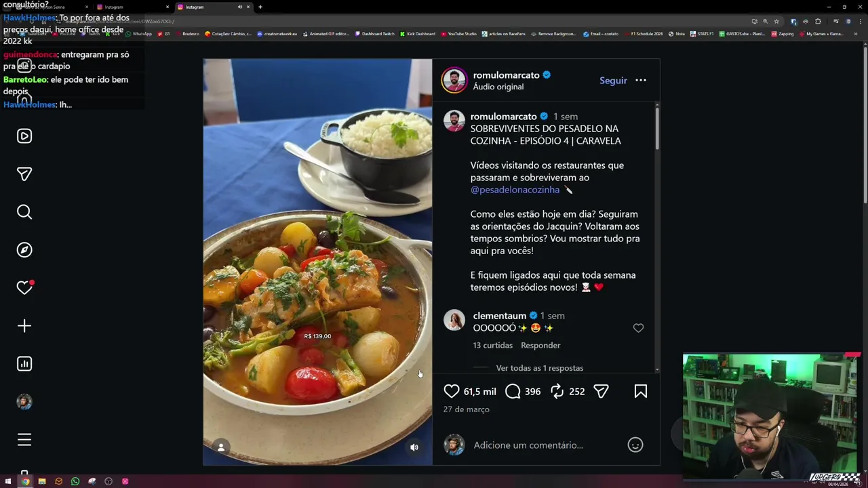
Task: Open the Search magnifier in the sidebar
Action: 24,212
